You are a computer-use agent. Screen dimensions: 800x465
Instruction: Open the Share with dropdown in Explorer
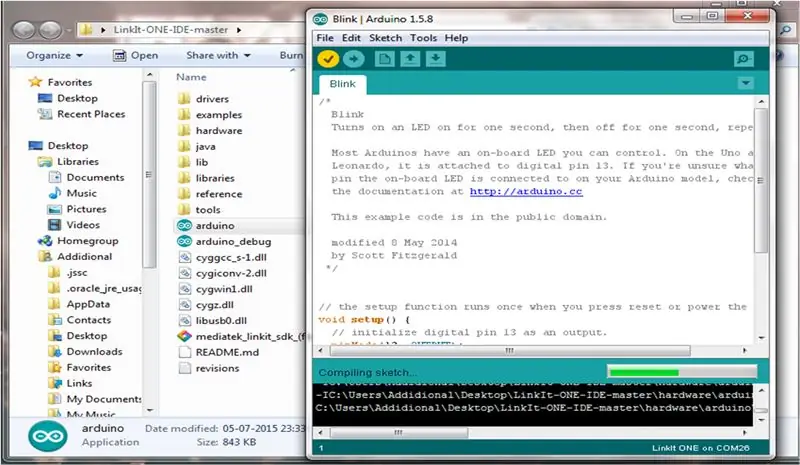(218, 55)
